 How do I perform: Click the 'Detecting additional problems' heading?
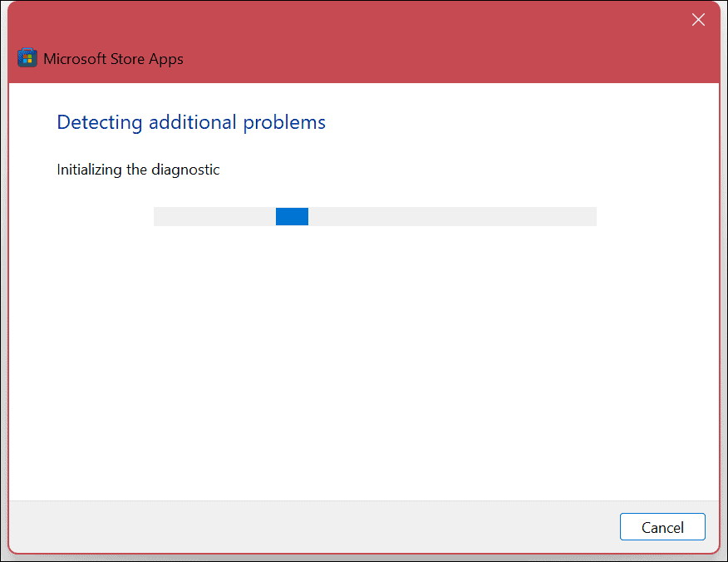[191, 122]
